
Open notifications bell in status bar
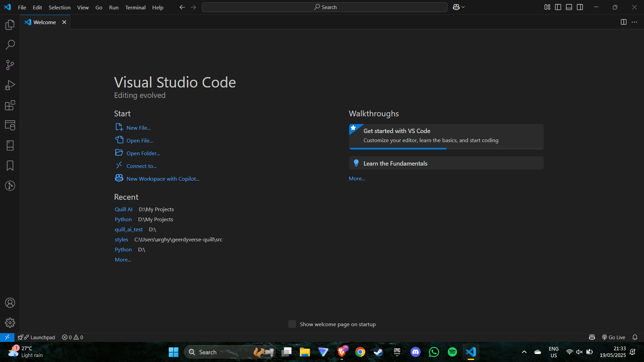pos(635,337)
